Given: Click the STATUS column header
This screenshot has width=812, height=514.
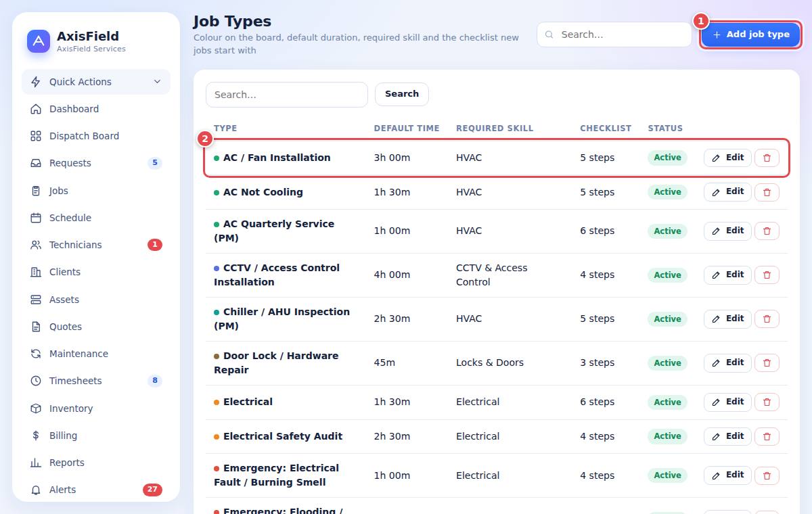Looking at the screenshot, I should (665, 128).
